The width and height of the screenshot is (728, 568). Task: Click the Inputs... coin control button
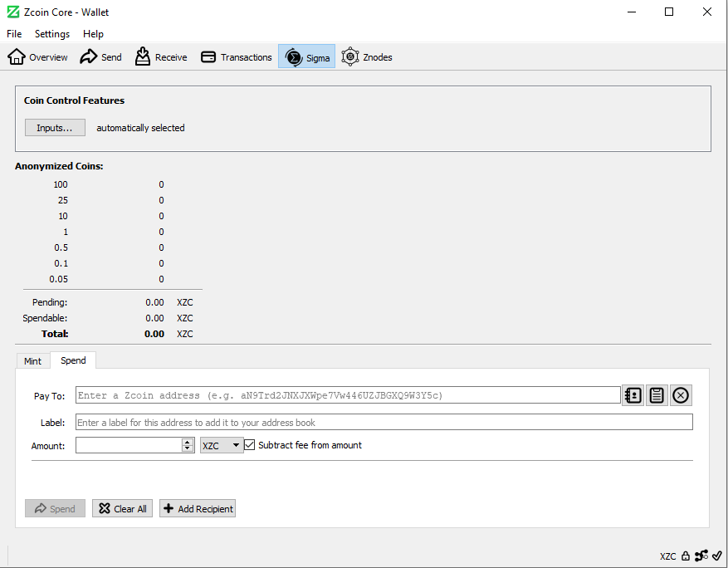coord(55,128)
